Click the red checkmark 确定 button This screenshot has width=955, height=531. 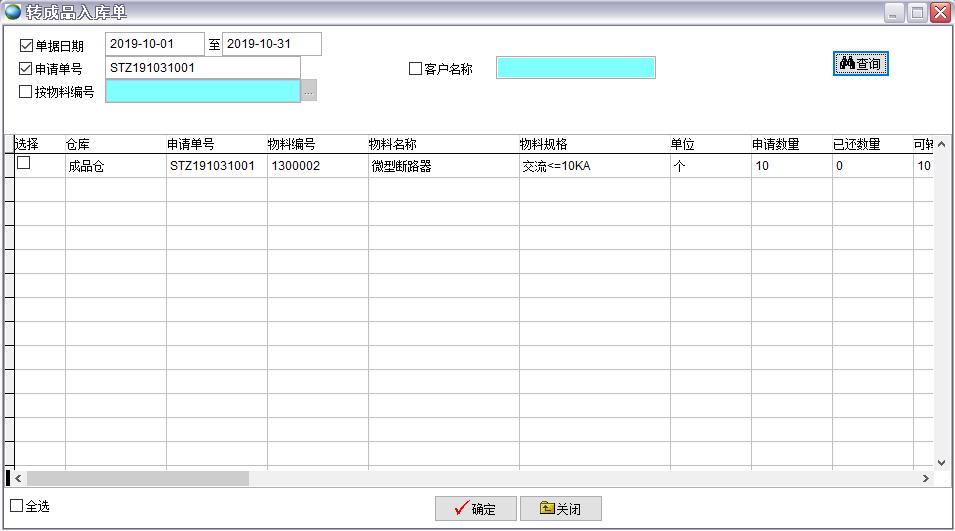coord(475,508)
